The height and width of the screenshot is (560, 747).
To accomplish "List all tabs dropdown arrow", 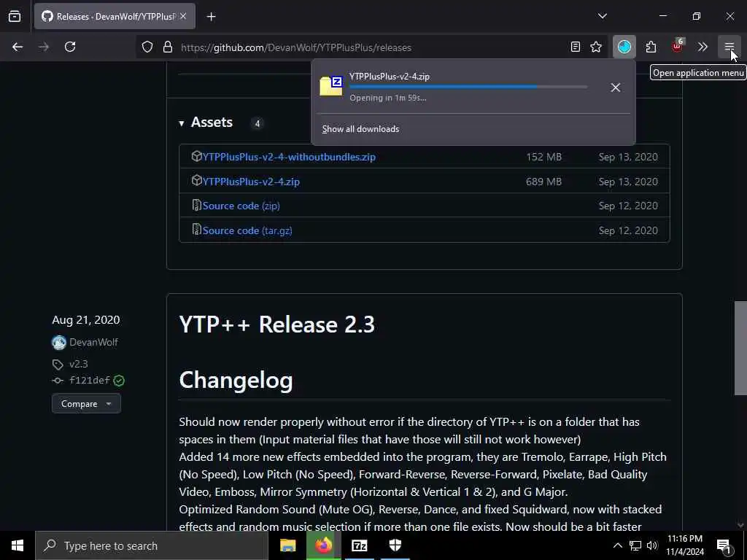I will tap(602, 16).
